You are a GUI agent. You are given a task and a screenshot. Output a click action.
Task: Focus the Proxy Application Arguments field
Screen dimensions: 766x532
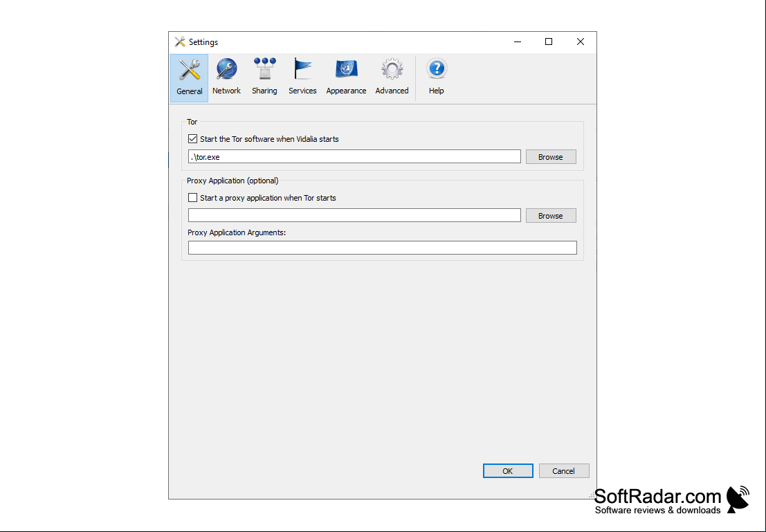point(383,248)
